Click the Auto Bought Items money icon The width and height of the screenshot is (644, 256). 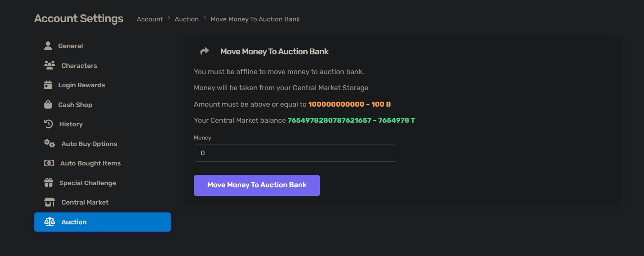[x=49, y=163]
